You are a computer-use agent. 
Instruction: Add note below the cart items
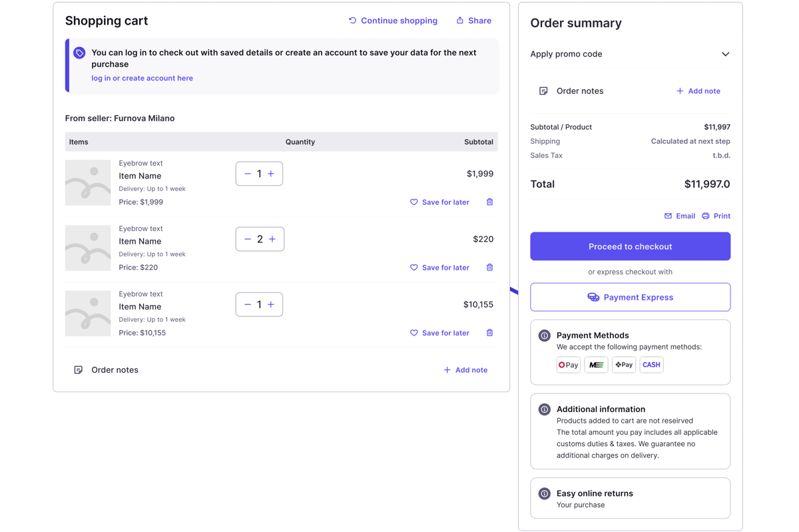pos(465,370)
